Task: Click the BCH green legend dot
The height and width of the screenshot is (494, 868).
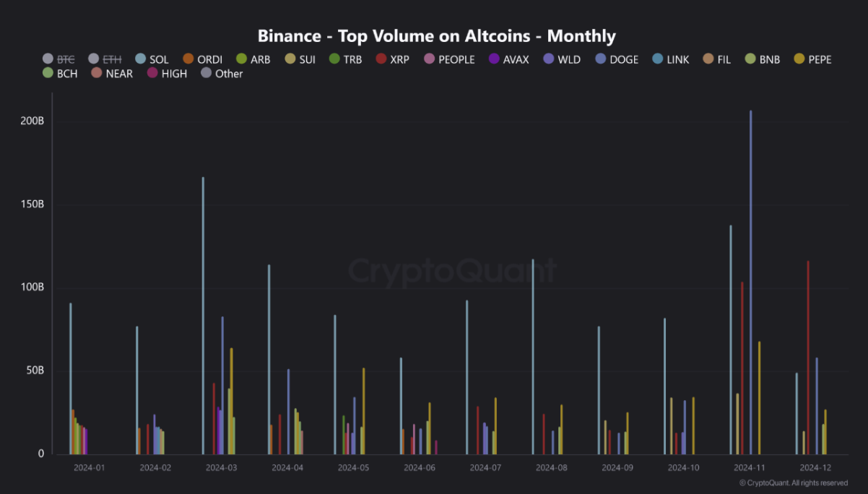Action: click(48, 73)
